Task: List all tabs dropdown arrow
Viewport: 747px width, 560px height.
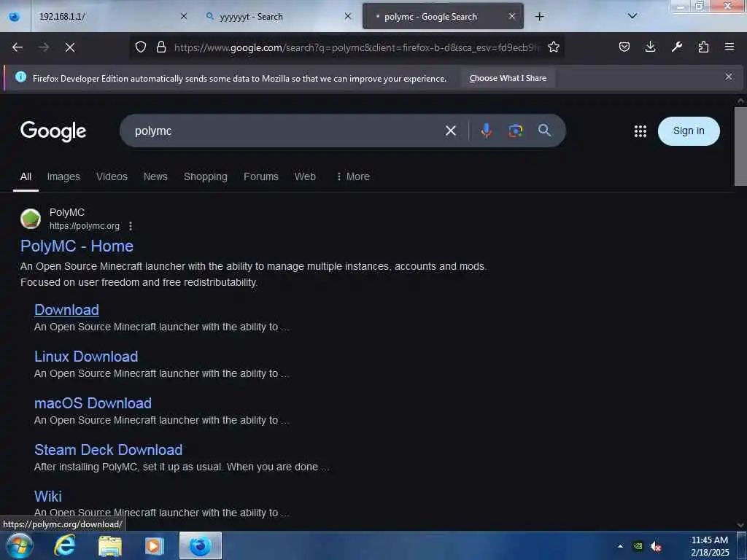Action: (632, 16)
